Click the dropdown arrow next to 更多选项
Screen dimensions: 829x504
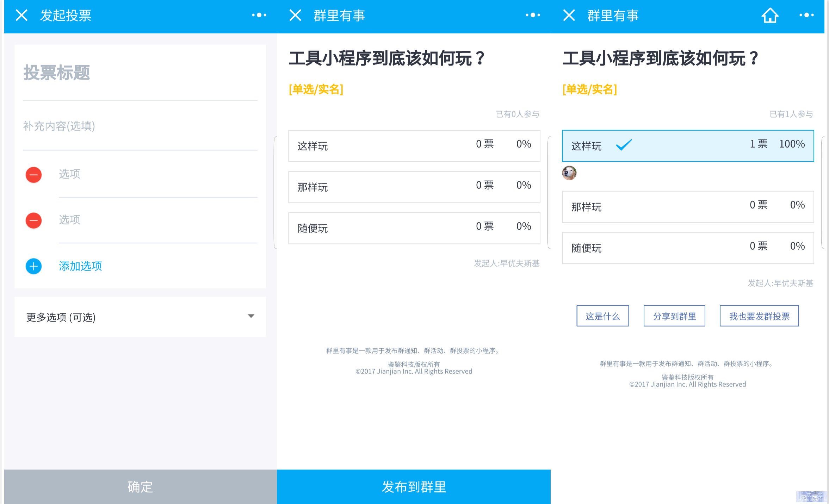(x=251, y=316)
